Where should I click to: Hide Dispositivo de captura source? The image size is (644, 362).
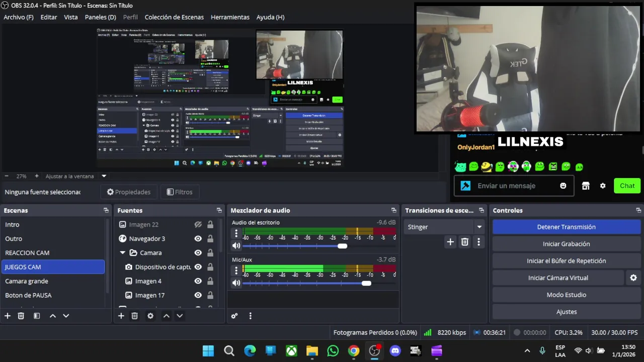pyautogui.click(x=198, y=267)
